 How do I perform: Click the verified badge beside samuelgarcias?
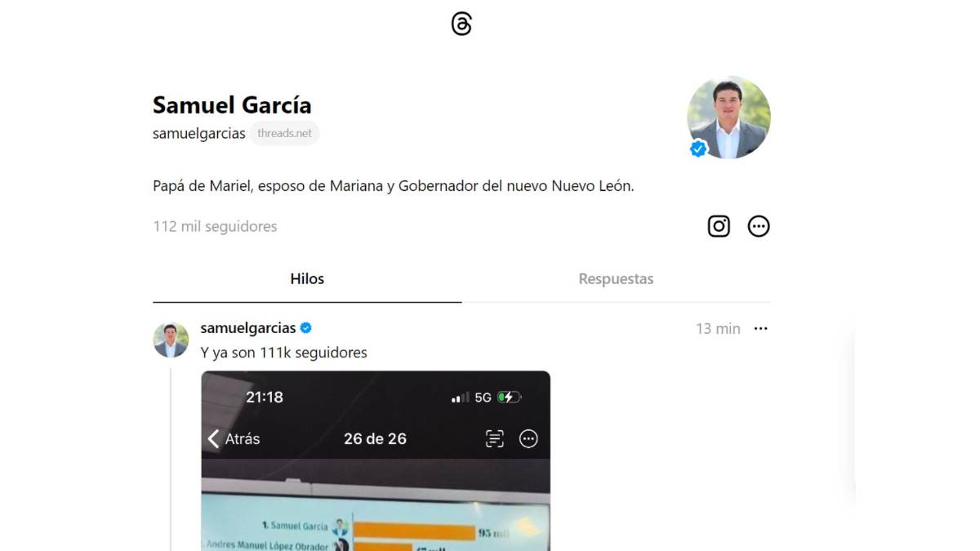[x=306, y=327]
